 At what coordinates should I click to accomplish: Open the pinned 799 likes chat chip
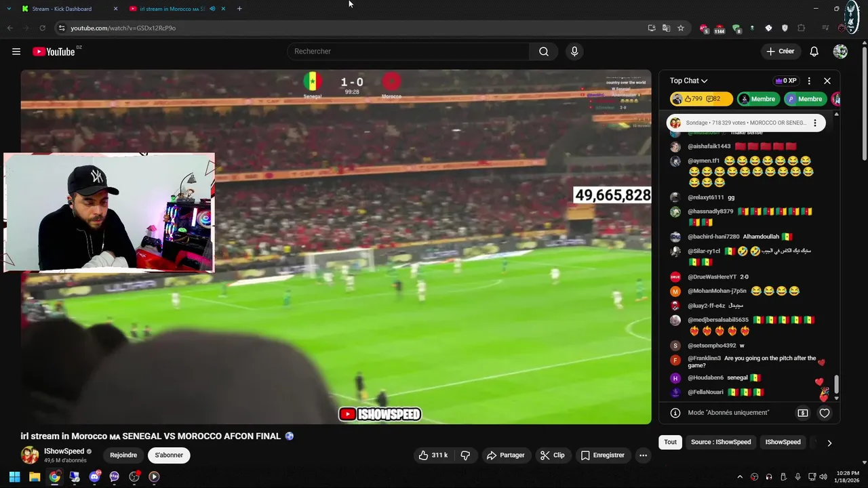(x=702, y=99)
